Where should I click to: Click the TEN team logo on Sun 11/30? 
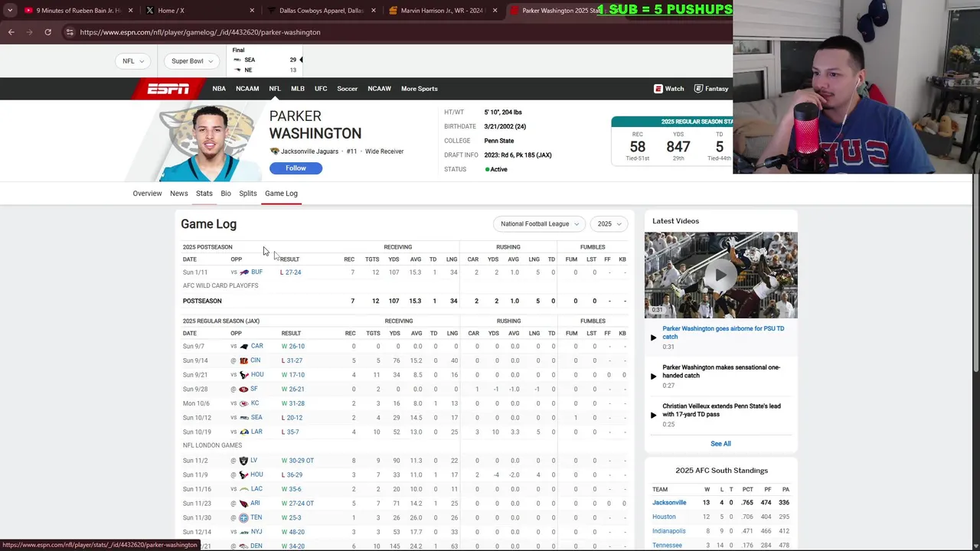click(243, 517)
